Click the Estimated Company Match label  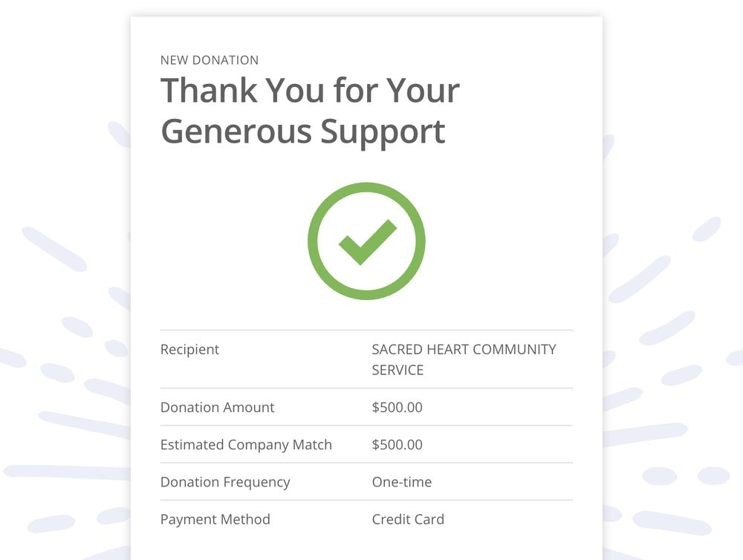click(x=247, y=445)
